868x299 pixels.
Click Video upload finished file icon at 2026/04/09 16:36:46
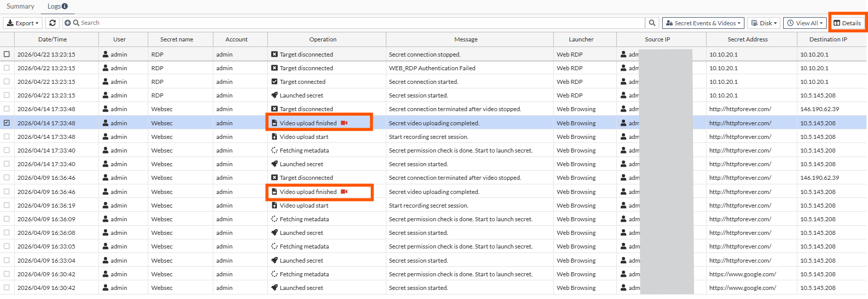click(x=274, y=191)
